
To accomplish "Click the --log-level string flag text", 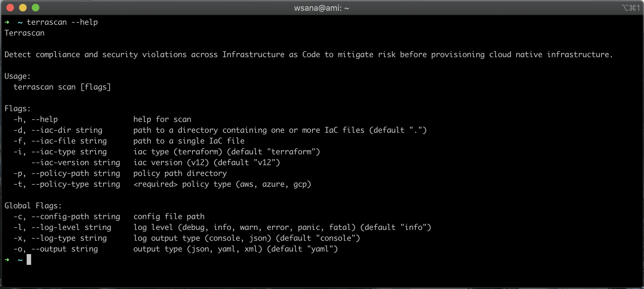I will (71, 227).
